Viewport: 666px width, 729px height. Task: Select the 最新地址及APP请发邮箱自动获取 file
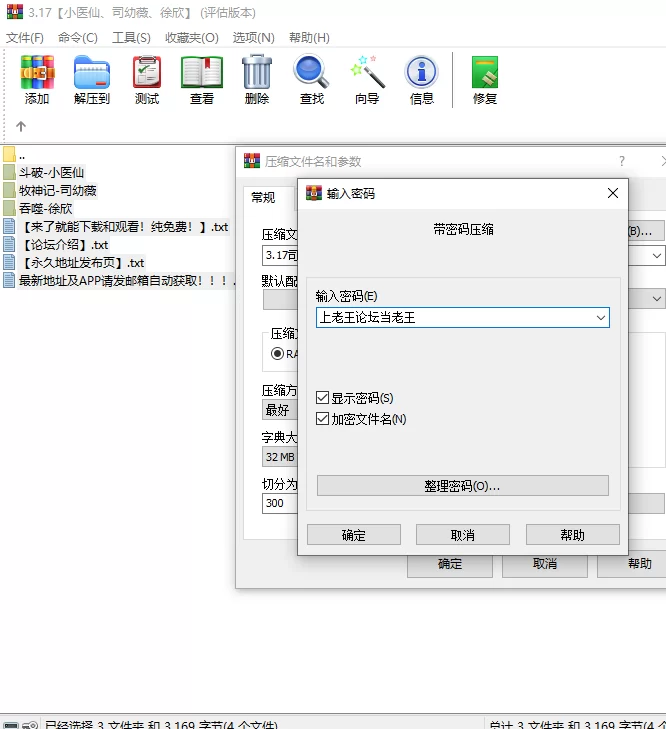coord(119,281)
